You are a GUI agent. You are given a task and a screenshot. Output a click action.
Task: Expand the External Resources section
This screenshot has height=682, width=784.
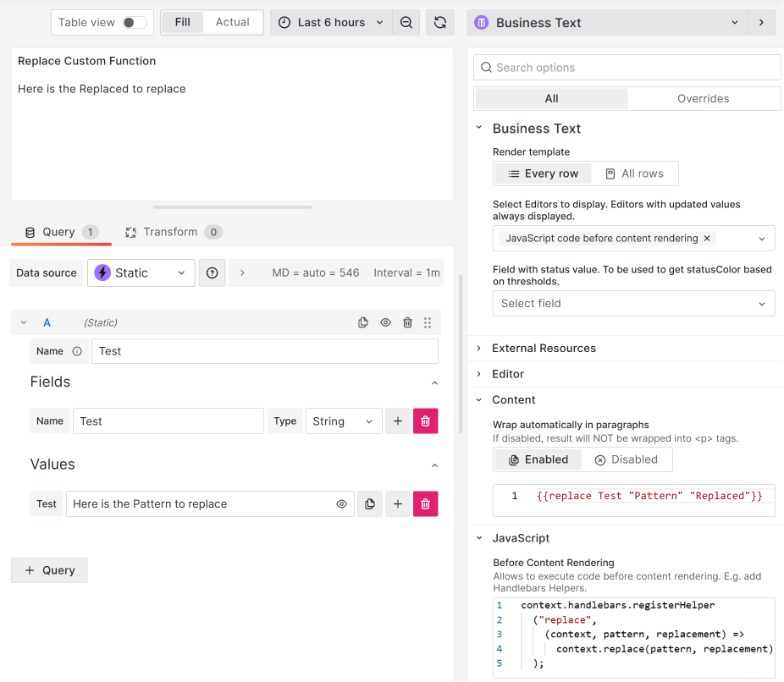(544, 348)
